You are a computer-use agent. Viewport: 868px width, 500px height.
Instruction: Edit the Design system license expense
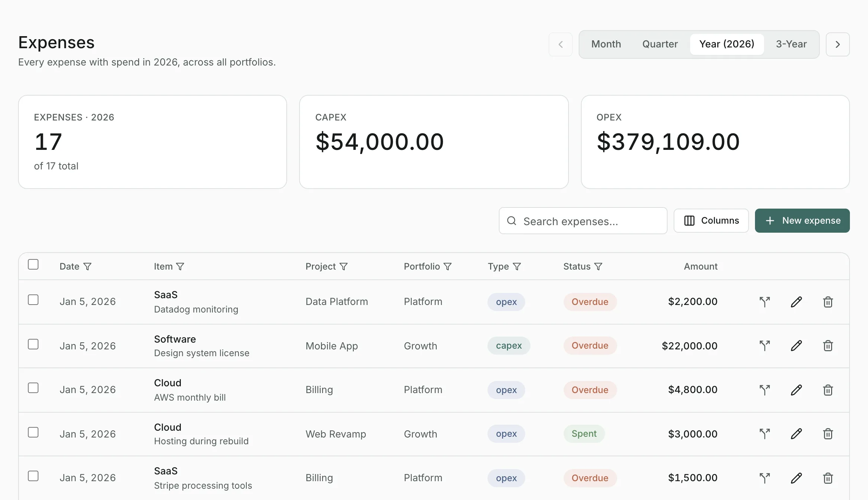point(796,346)
